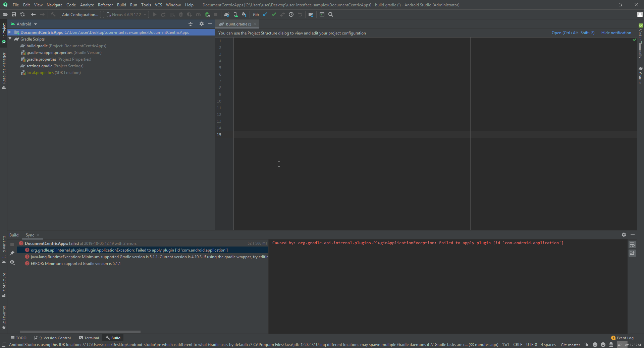Screen dimensions: 644x348
Task: Open Build panel settings gear
Action: click(x=624, y=235)
